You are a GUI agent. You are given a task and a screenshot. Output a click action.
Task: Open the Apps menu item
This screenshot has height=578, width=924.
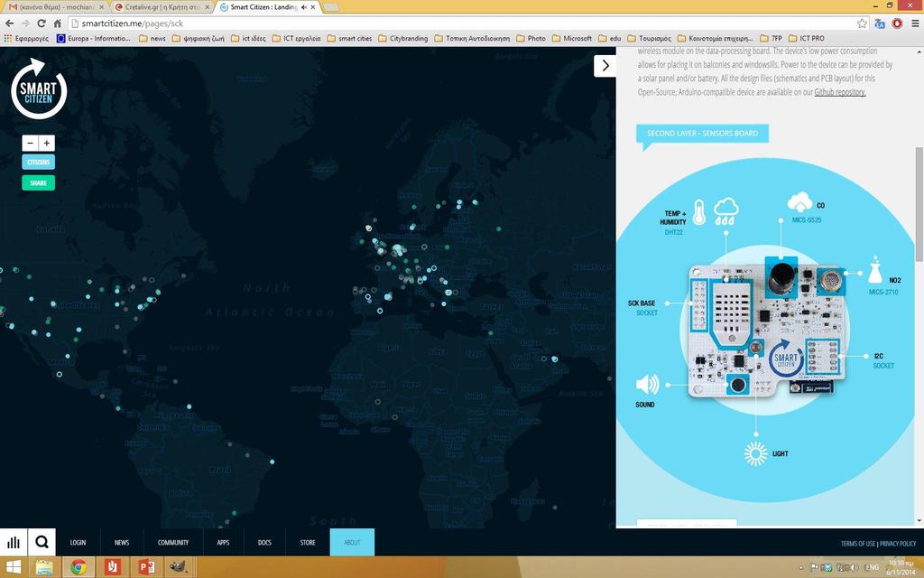tap(223, 542)
